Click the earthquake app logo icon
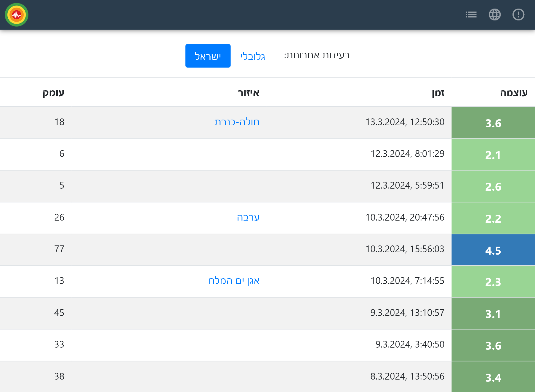 (17, 15)
